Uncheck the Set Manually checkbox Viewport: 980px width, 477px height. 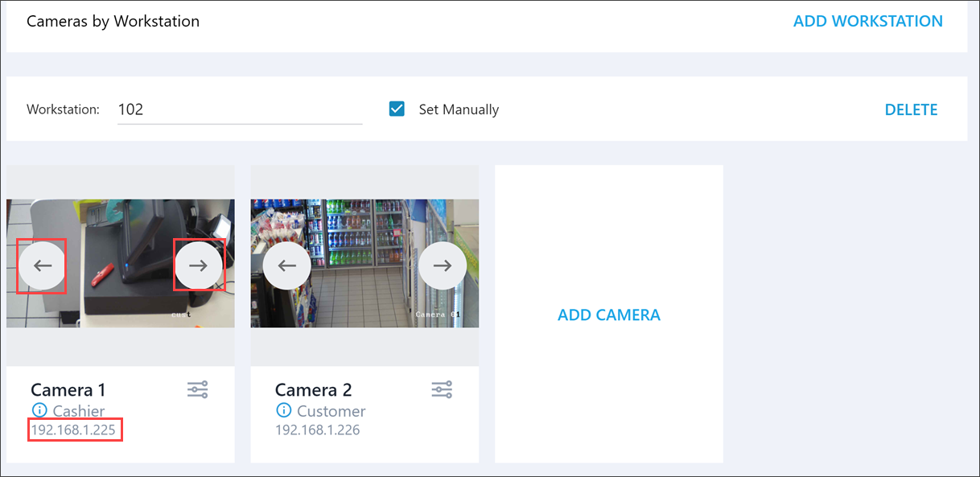click(397, 109)
